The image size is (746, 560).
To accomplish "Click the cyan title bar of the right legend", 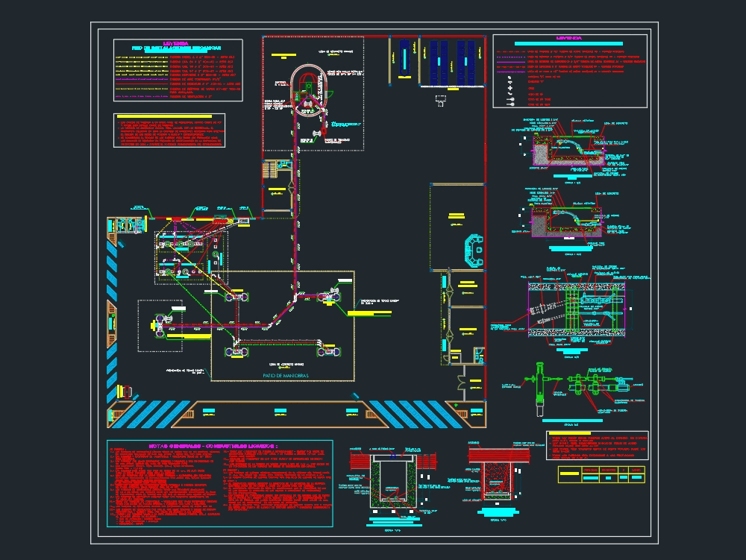I will pos(568,43).
